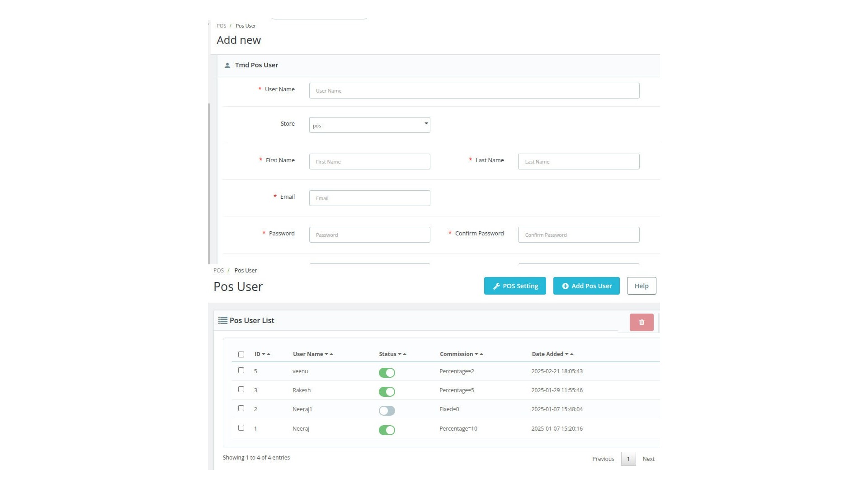Select page 1 in pagination
This screenshot has width=868, height=488.
point(628,459)
